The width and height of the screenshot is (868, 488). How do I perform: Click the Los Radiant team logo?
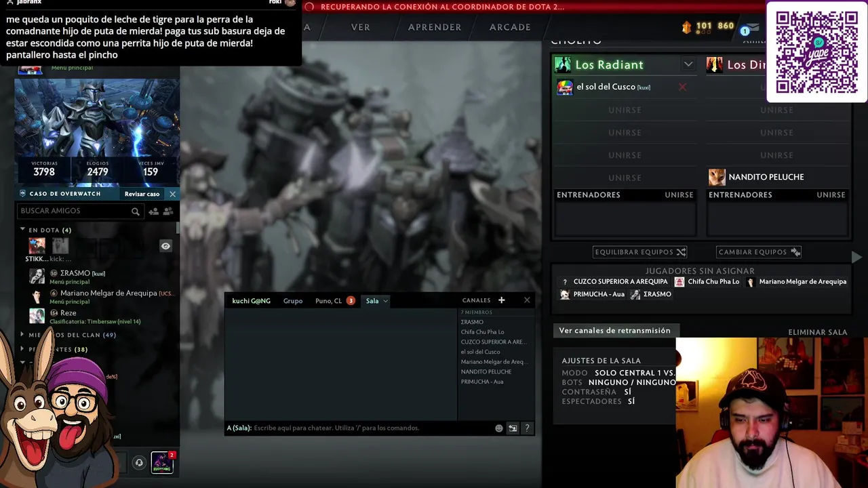click(x=563, y=64)
